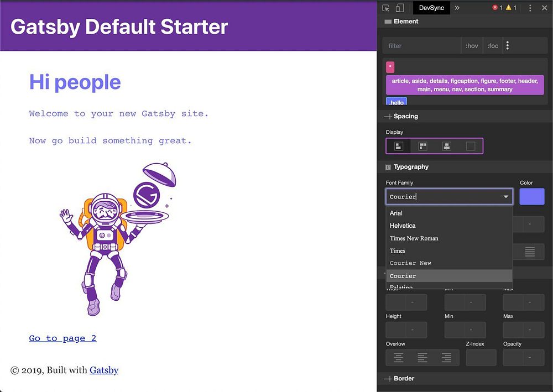
Task: Click the Gatsby Default Starter header title
Action: point(119,27)
